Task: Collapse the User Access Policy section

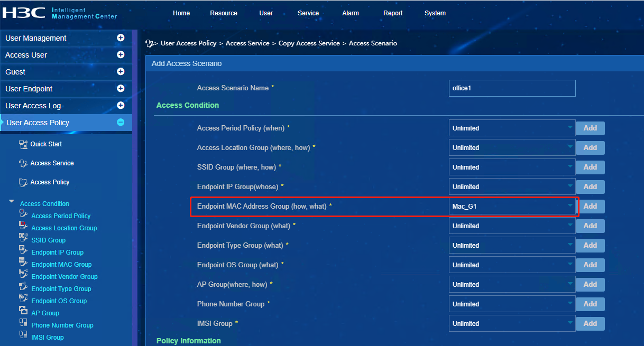Action: point(121,123)
